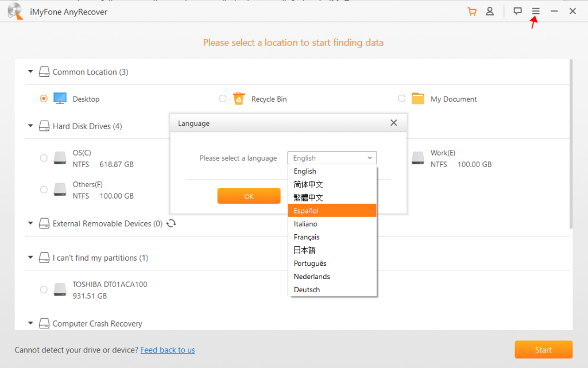
Task: Click the Recycle Bin label text
Action: (269, 99)
